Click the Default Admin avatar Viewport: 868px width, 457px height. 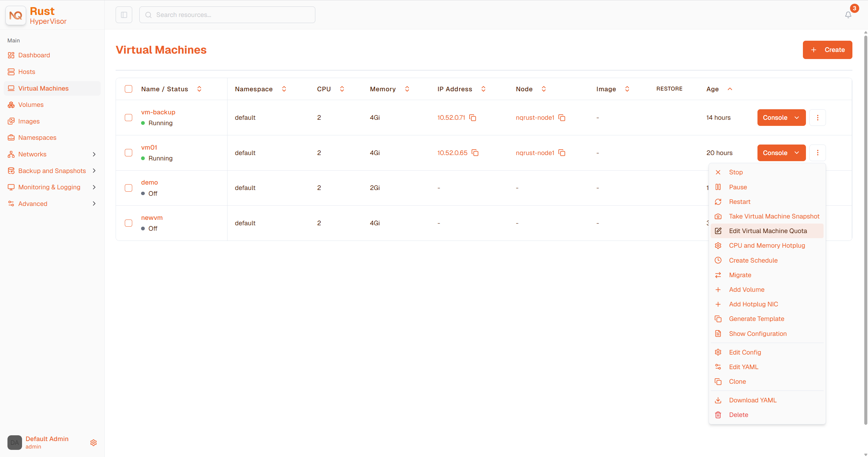click(15, 443)
